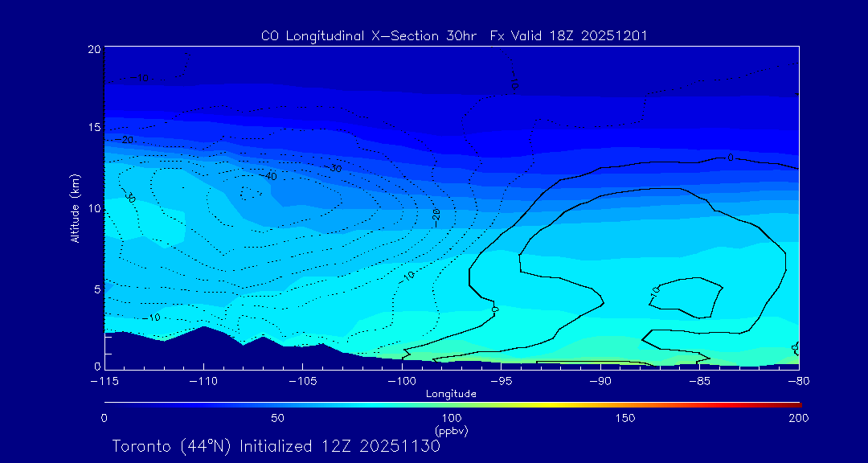Click the -100 longitude tick label
This screenshot has width=868, height=463.
point(402,381)
